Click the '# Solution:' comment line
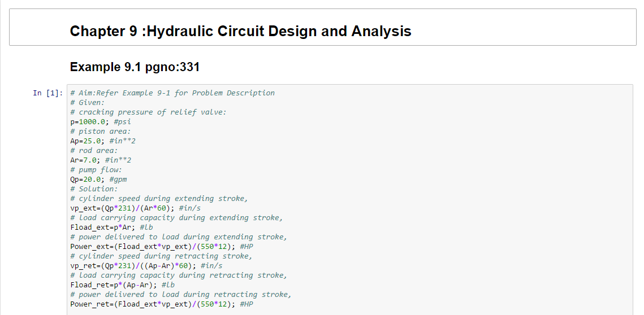Screen dimensions: 644x315 click(x=94, y=189)
